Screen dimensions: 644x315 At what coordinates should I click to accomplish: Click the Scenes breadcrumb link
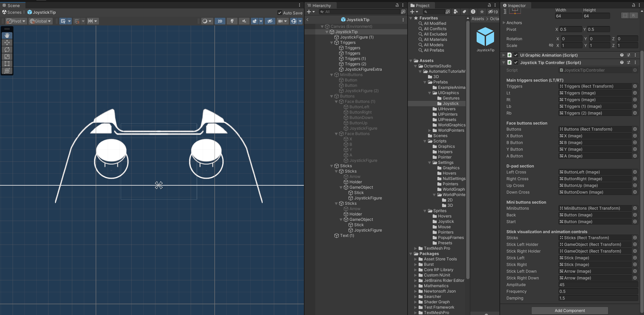(14, 12)
